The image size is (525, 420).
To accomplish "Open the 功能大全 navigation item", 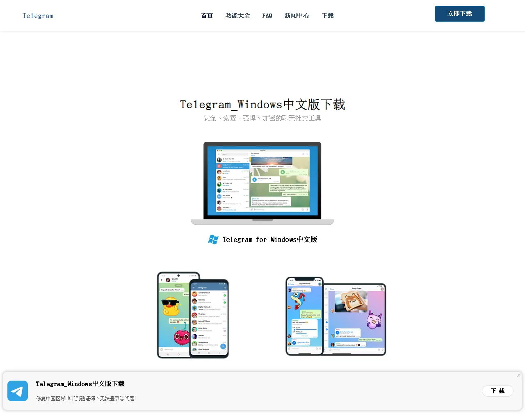I will [237, 16].
